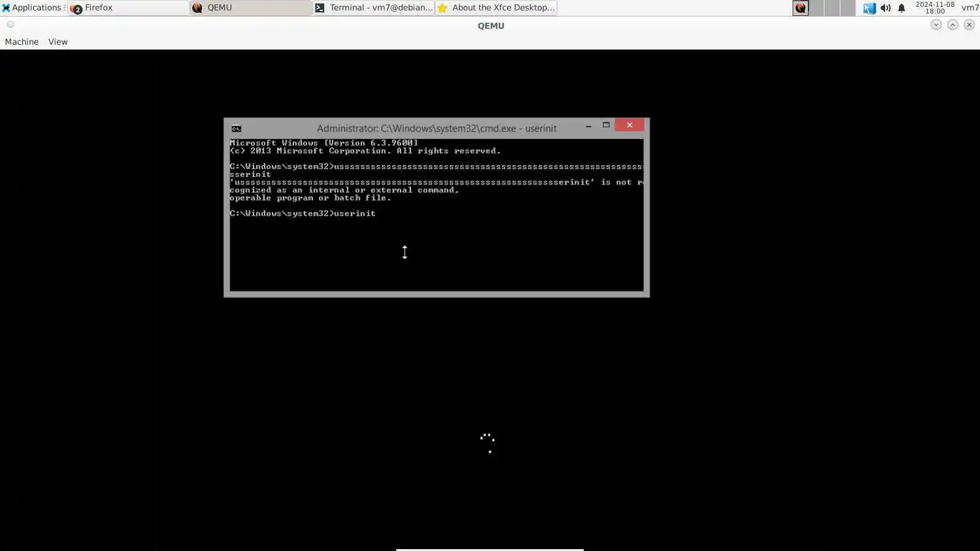Close the QEMU window
980x551 pixels.
(969, 24)
